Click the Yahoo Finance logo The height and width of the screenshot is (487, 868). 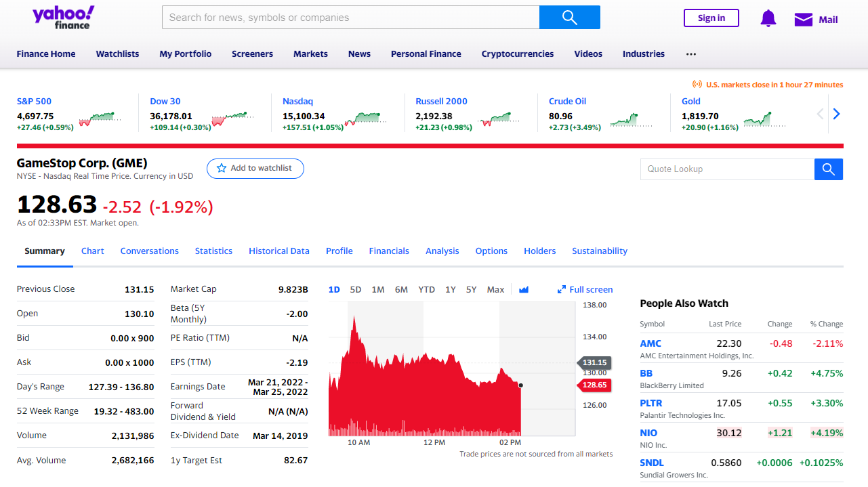[64, 18]
